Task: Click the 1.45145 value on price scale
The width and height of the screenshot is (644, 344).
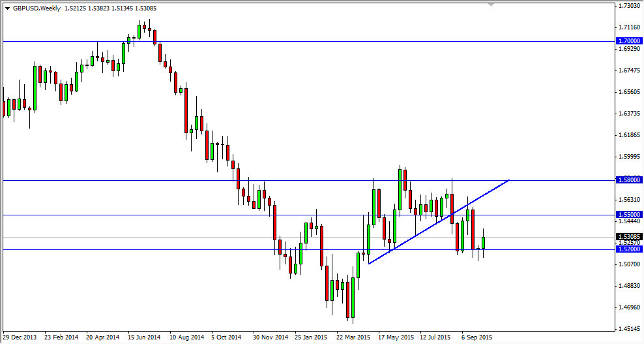Action: [x=630, y=329]
